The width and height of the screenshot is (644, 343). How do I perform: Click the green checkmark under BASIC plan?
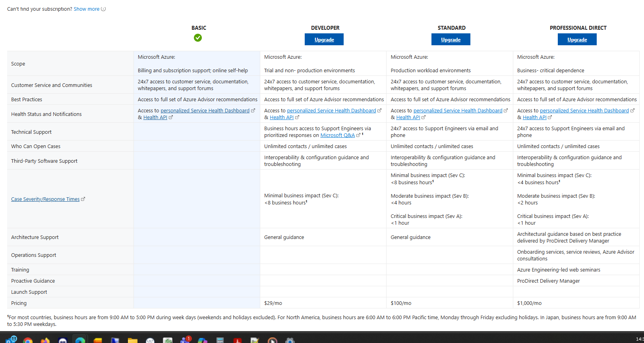[198, 38]
